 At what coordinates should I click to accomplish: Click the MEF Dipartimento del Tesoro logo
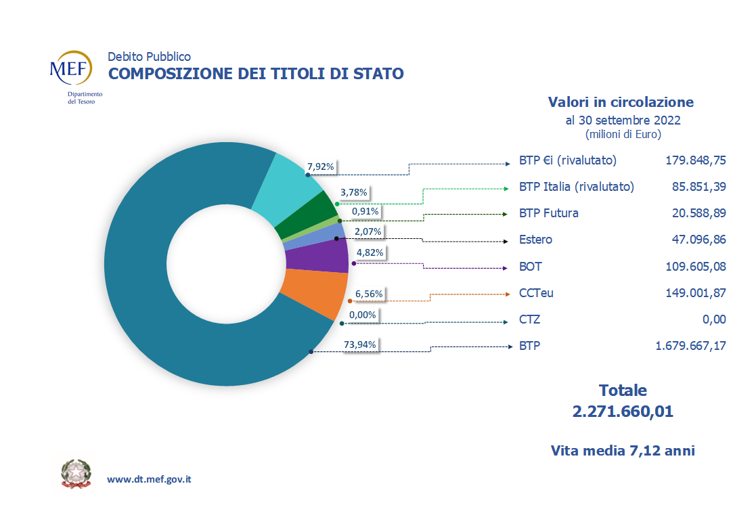(76, 77)
